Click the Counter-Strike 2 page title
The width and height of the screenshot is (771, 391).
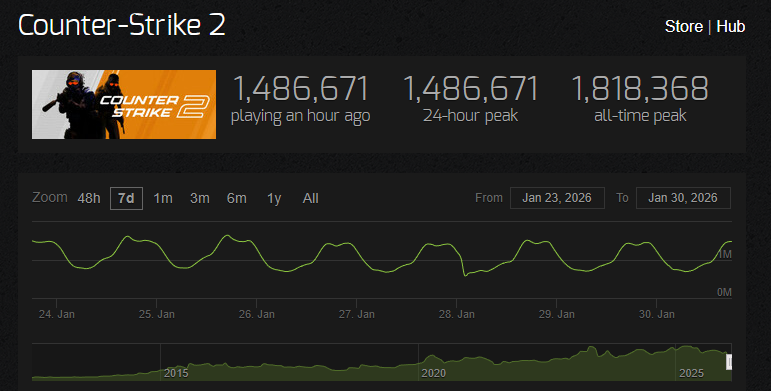pos(122,25)
